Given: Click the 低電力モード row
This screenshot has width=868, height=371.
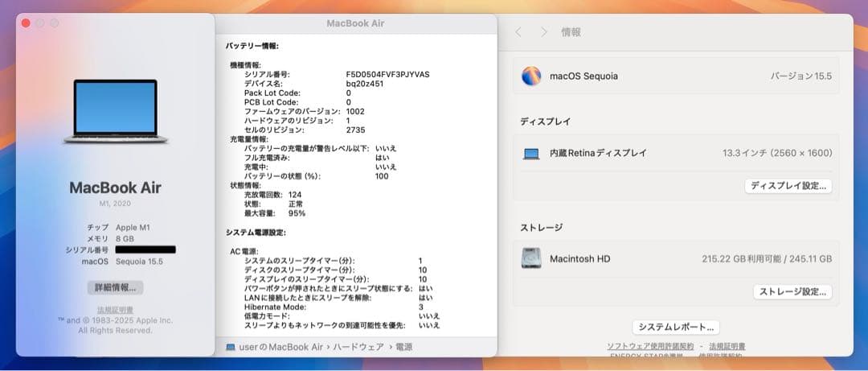Looking at the screenshot, I should [342, 316].
